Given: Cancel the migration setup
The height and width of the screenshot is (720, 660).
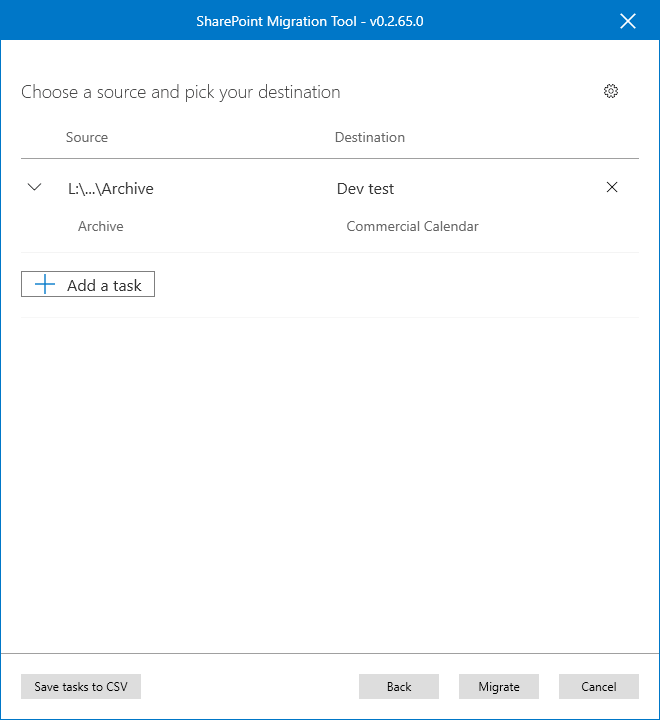Looking at the screenshot, I should click(x=599, y=687).
